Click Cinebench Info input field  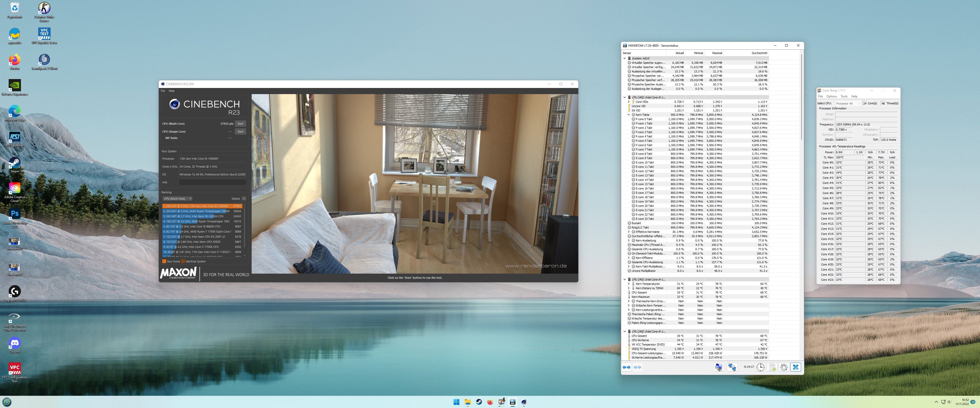[212, 183]
